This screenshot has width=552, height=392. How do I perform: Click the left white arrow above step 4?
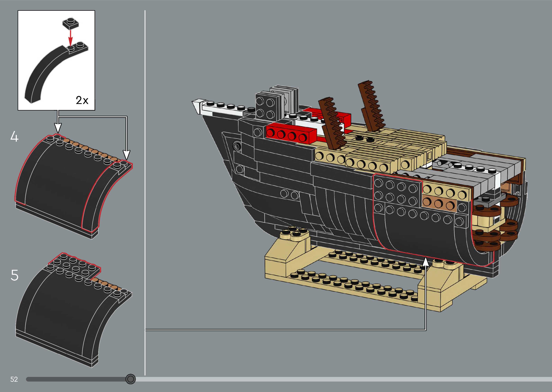tap(58, 127)
